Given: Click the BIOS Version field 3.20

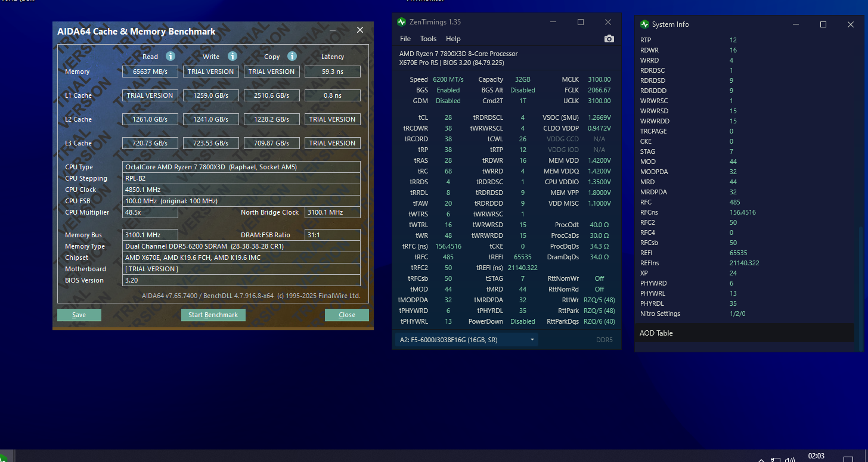Looking at the screenshot, I should point(241,280).
